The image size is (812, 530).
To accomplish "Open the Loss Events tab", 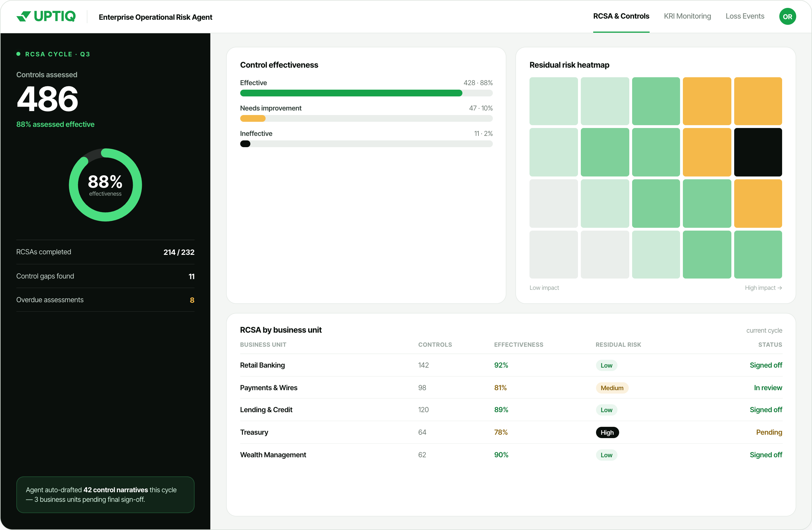I will [745, 16].
